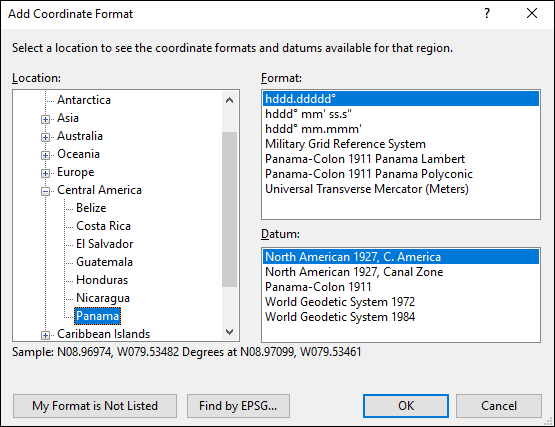Select Caribbean Islands in the Location tree

[x=104, y=334]
